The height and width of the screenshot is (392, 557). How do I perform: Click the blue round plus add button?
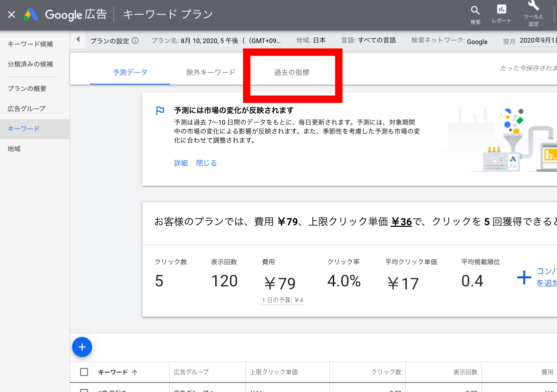(x=82, y=347)
